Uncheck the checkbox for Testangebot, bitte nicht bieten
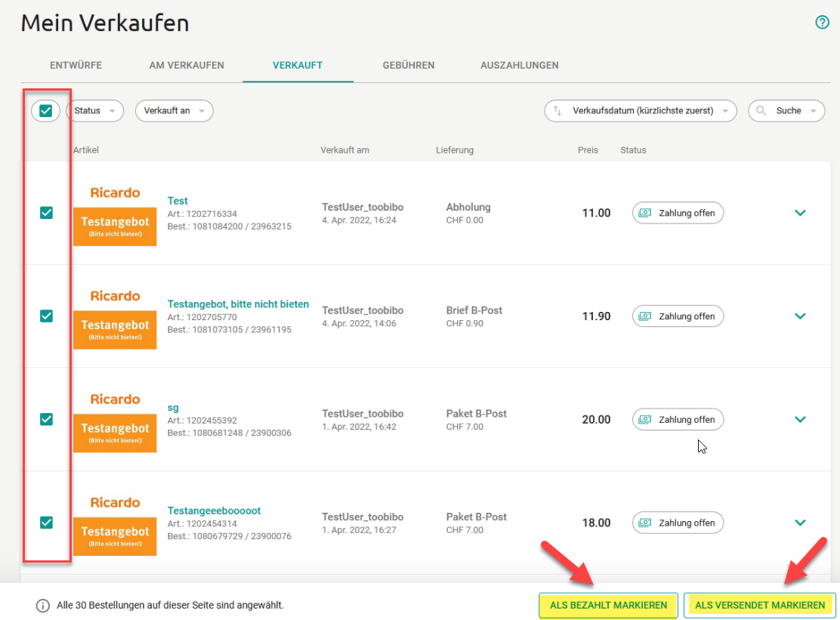Screen dimensions: 840x620 47,316
